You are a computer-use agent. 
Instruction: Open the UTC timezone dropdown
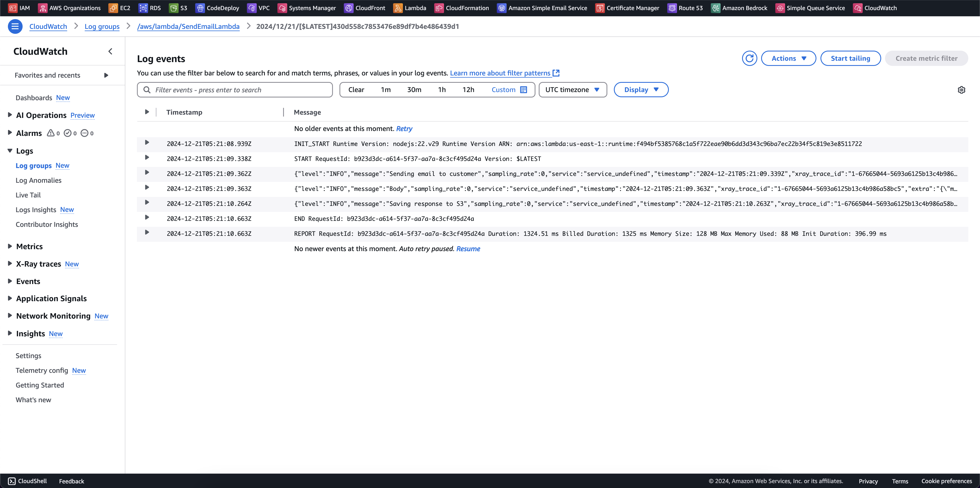pos(572,90)
